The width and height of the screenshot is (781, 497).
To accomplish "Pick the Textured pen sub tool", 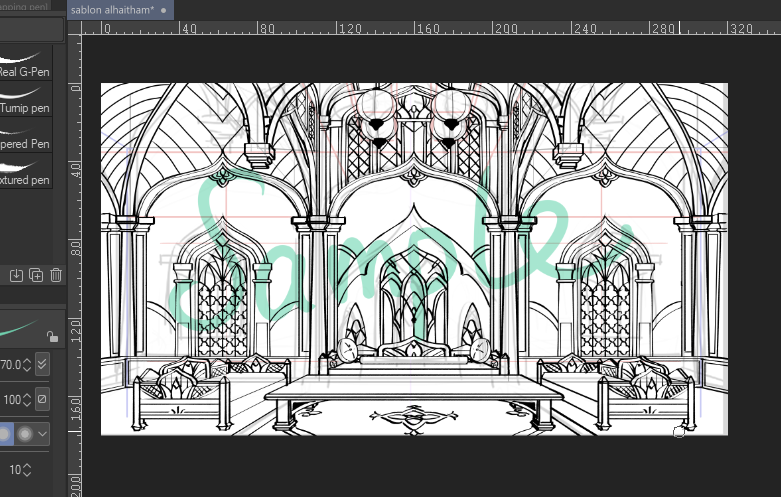I will [x=25, y=170].
